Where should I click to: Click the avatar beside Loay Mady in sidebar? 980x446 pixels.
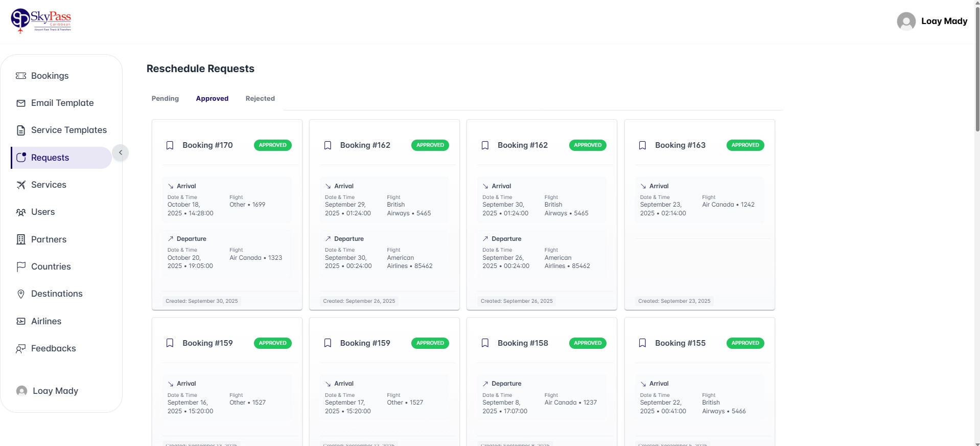pyautogui.click(x=21, y=391)
